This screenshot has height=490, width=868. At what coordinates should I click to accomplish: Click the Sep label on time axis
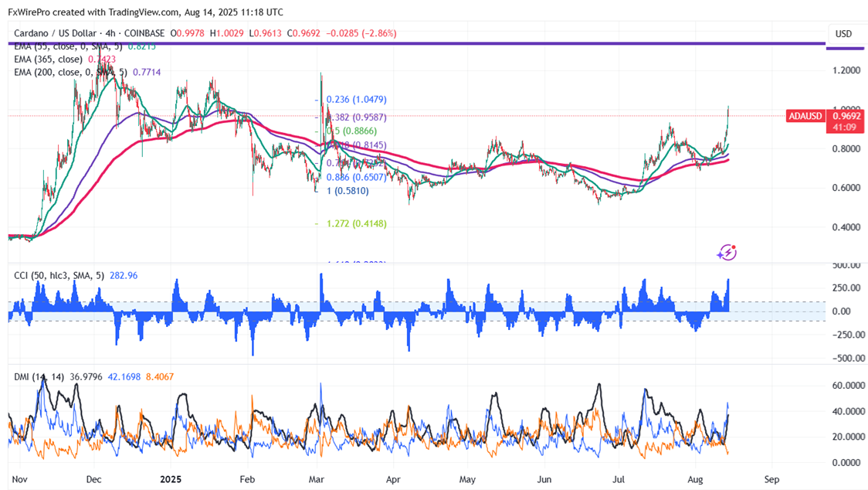click(x=771, y=479)
